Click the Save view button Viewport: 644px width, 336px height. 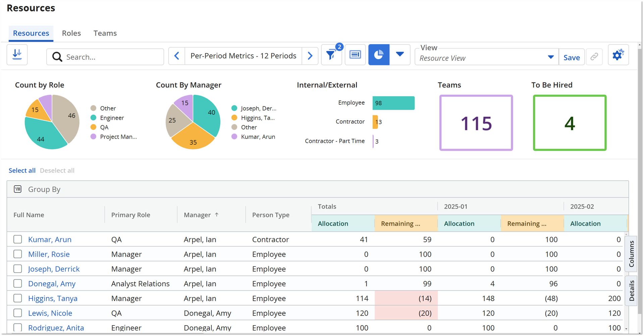572,57
